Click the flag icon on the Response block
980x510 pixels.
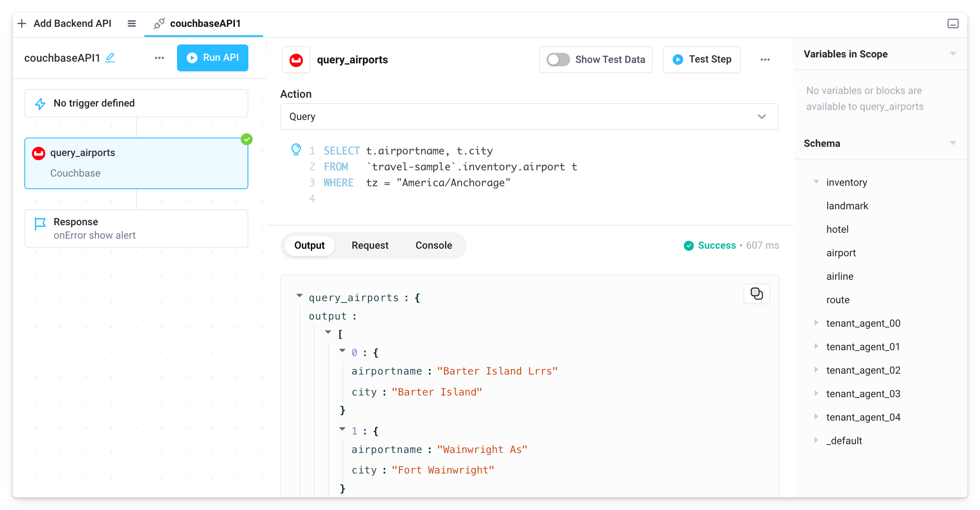[39, 224]
